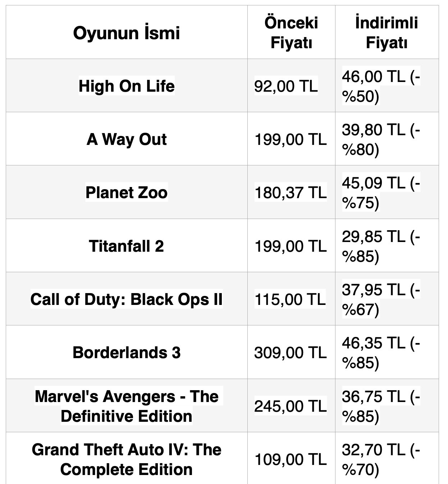Click the Planet Zoo game name
The width and height of the screenshot is (448, 484).
point(127,193)
